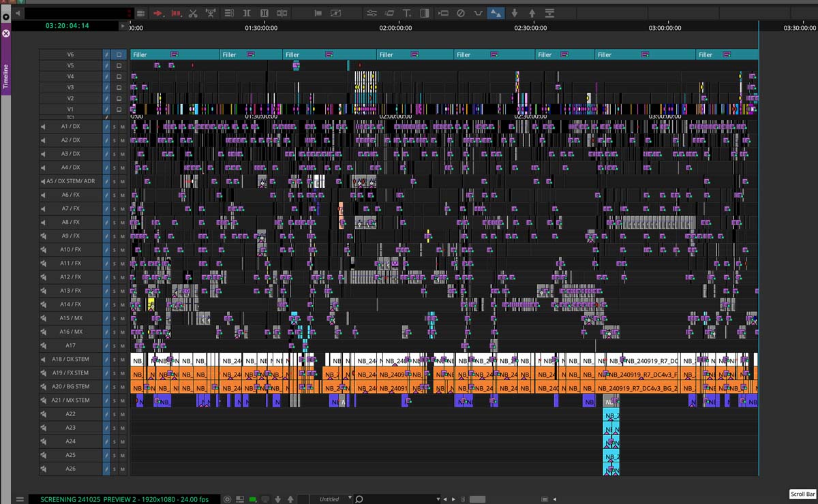Mute the A1 / DX track
Image resolution: width=818 pixels, height=504 pixels.
[123, 127]
